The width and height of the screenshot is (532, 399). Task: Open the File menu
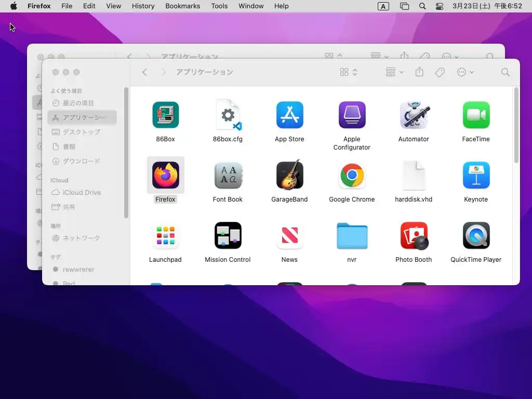tap(67, 6)
